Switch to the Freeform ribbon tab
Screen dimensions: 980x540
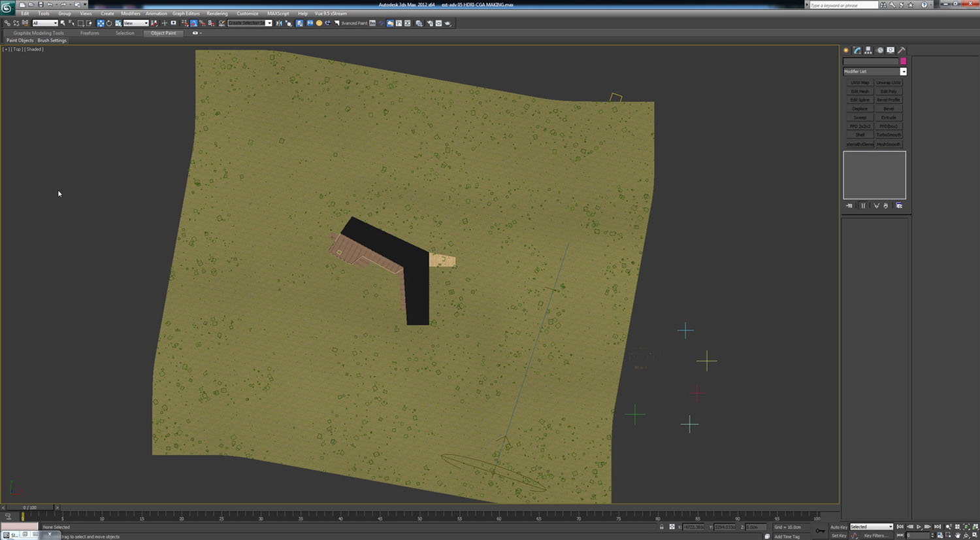click(90, 33)
